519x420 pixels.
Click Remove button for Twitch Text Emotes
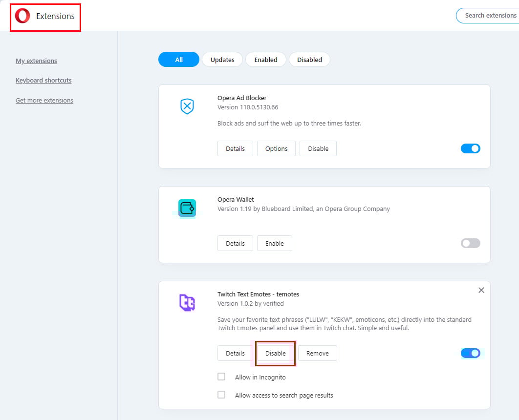(x=318, y=353)
